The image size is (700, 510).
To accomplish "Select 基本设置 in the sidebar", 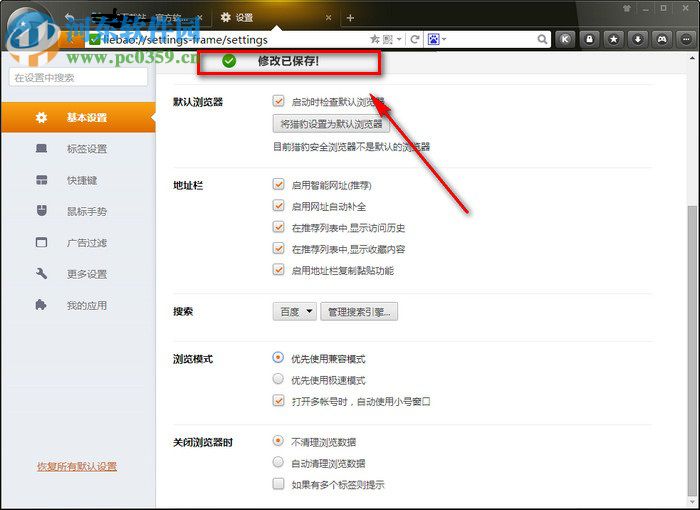I will 78,117.
